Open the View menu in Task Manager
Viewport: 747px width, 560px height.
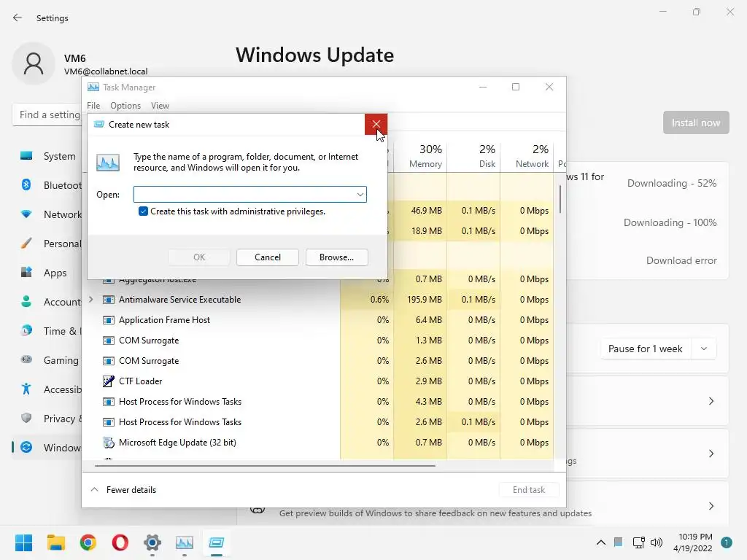160,106
